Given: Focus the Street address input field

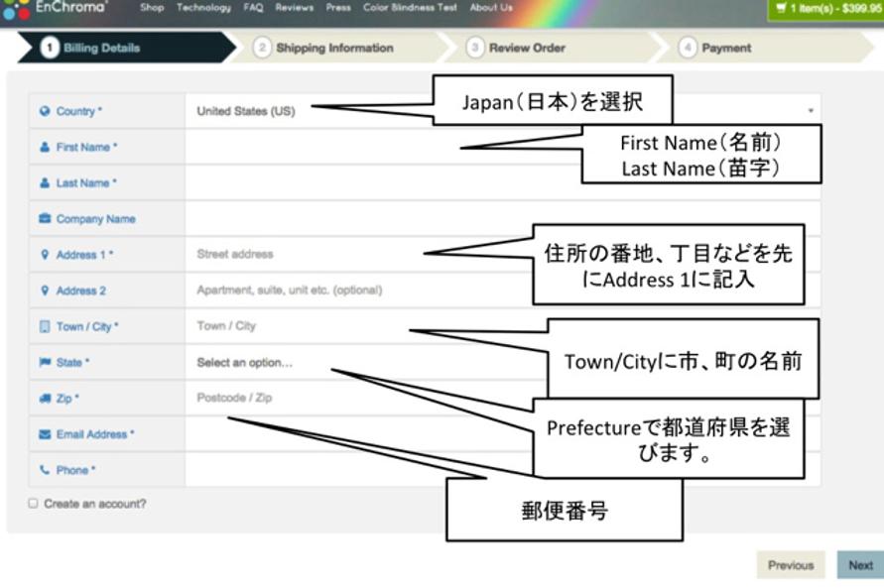Looking at the screenshot, I should coord(502,255).
